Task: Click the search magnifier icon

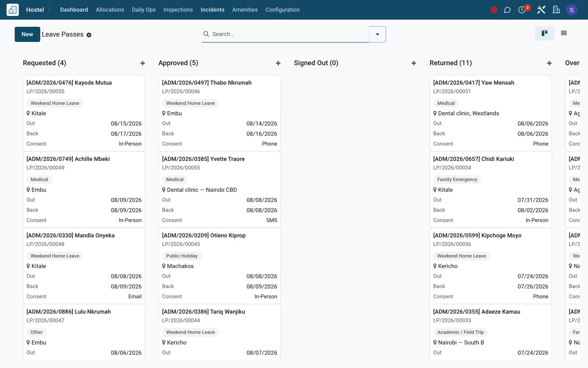Action: (x=206, y=34)
